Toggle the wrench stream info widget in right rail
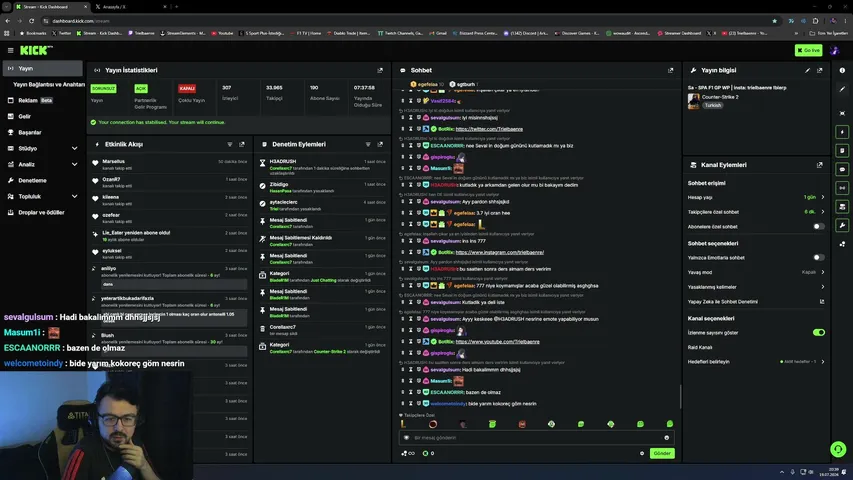Viewport: 853px width, 480px height. pyautogui.click(x=842, y=225)
